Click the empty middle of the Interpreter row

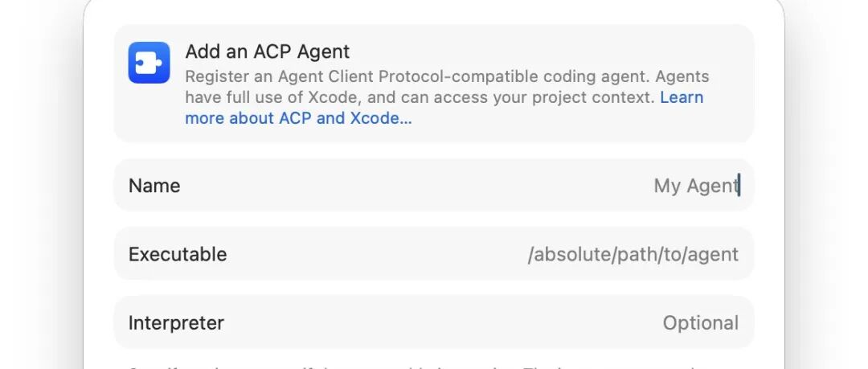(443, 322)
